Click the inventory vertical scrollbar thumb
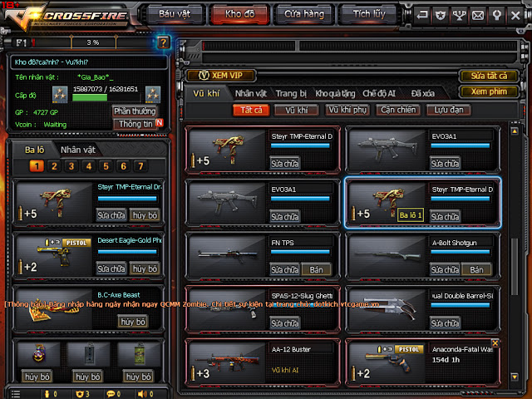 [515, 267]
